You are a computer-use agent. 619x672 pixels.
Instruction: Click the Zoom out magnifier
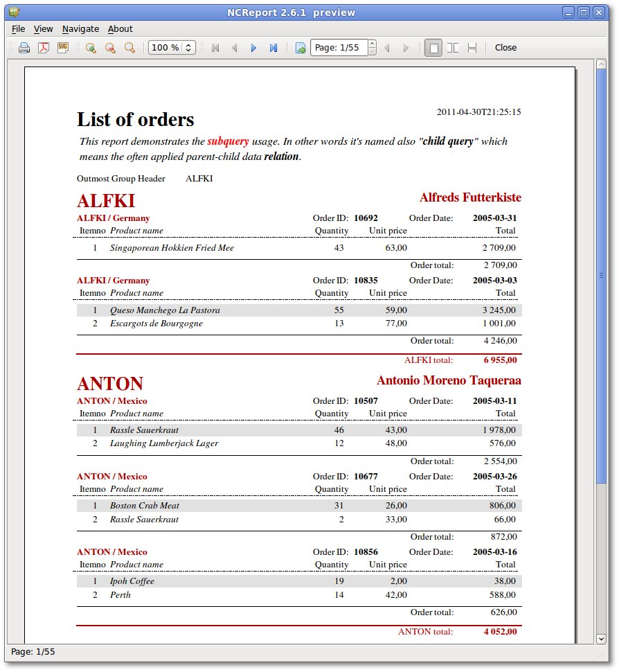tap(110, 48)
